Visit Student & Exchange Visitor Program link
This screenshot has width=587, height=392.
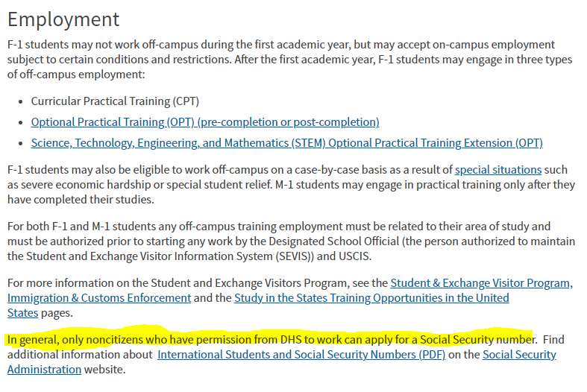coord(481,283)
